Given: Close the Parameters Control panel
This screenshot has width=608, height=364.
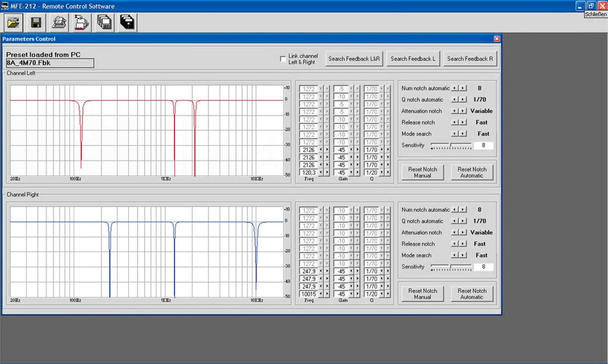Looking at the screenshot, I should click(497, 39).
